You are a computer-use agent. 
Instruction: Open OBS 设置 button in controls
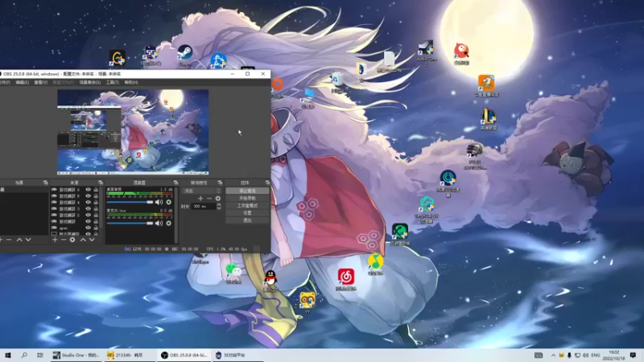tap(247, 213)
